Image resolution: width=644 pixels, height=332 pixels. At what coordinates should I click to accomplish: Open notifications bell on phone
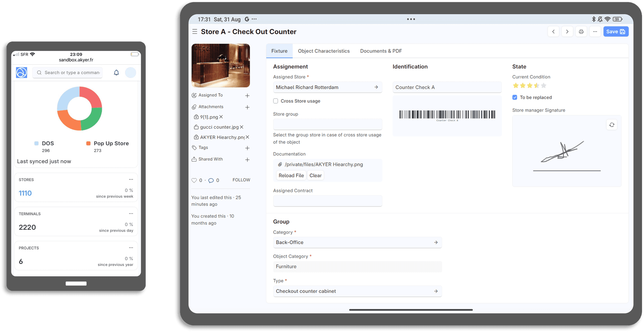pyautogui.click(x=116, y=72)
